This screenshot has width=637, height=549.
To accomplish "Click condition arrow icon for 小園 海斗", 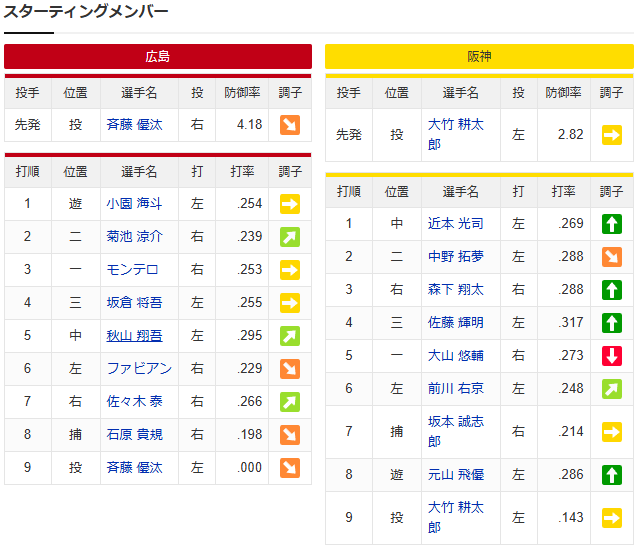I will pos(290,204).
